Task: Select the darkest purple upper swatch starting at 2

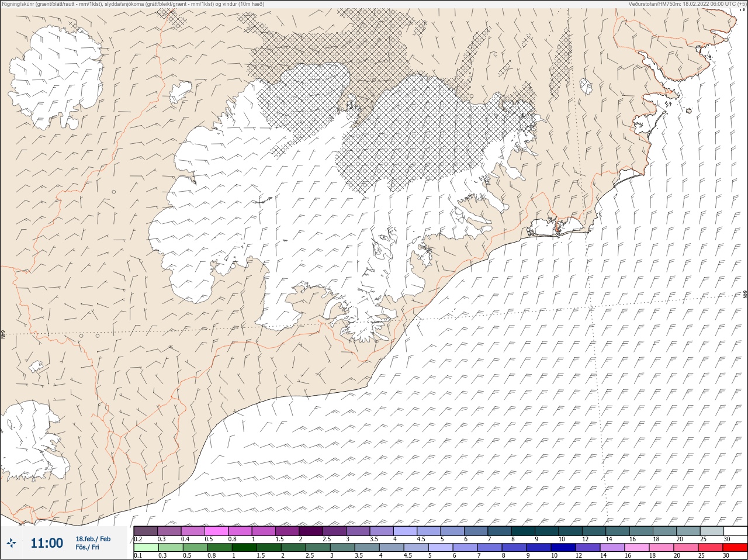Action: 311,531
